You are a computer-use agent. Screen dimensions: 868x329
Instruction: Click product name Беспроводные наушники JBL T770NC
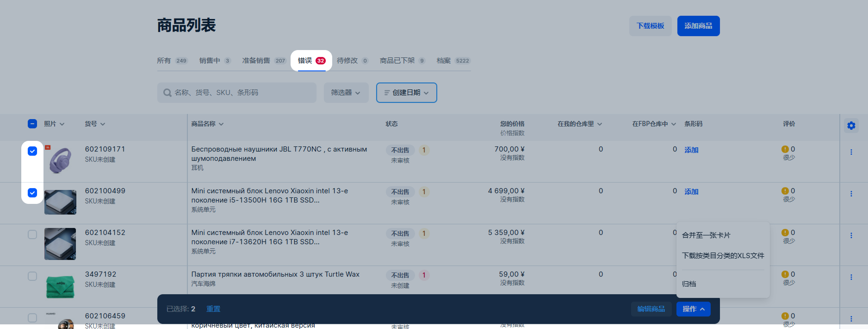(x=279, y=154)
